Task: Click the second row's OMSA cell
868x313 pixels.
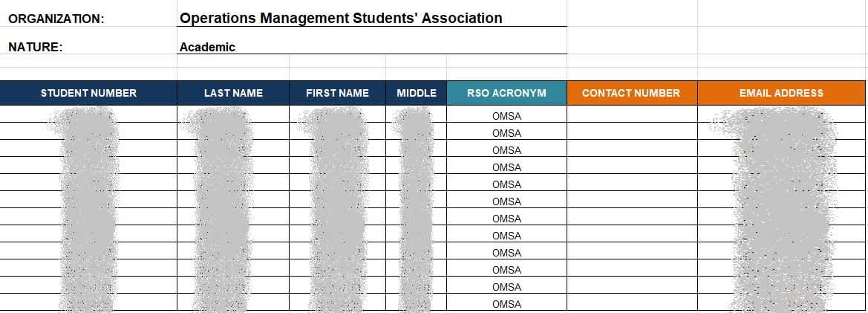Action: (x=506, y=132)
